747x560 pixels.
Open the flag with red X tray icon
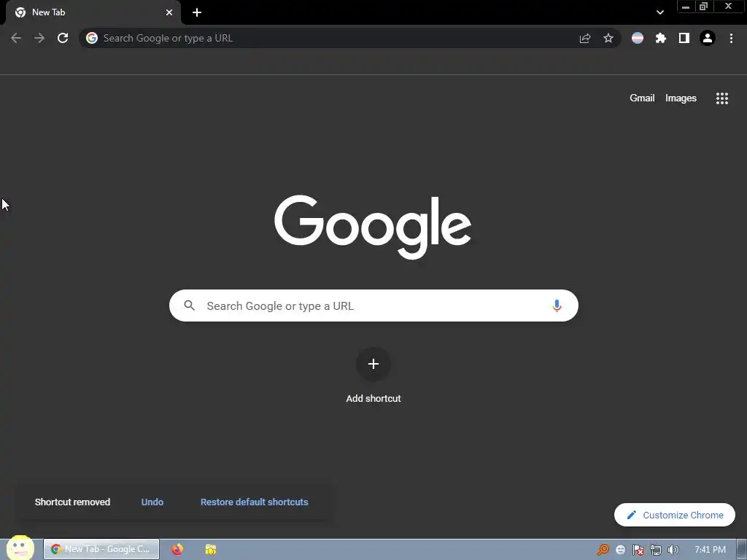click(638, 550)
